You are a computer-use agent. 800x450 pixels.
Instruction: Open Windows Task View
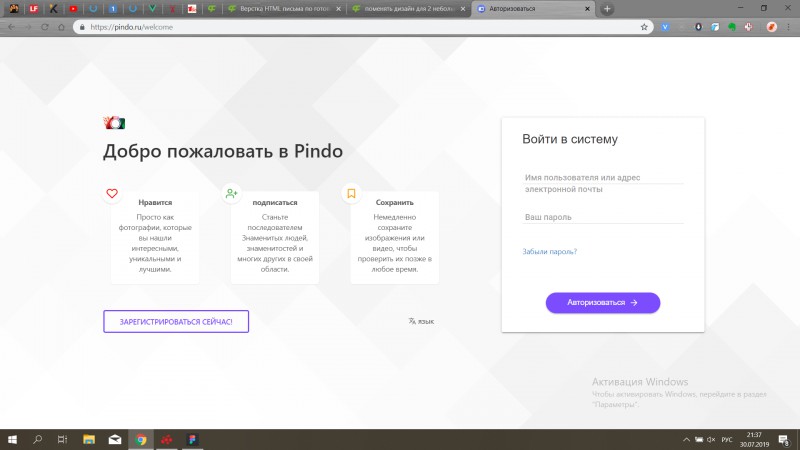(62, 439)
